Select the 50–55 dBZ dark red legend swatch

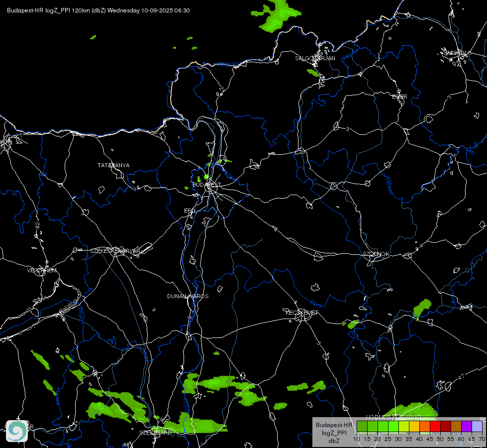(x=446, y=426)
